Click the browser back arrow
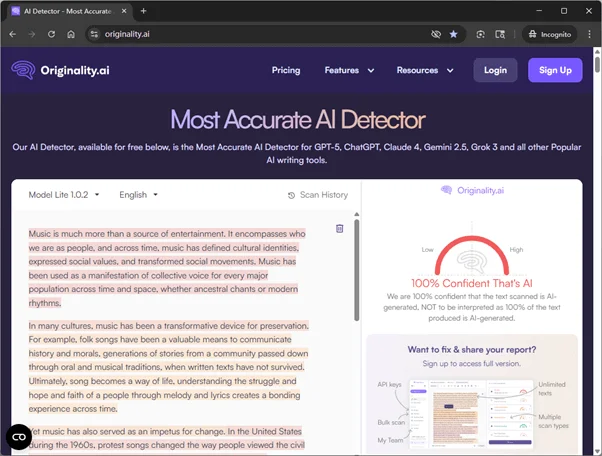The image size is (602, 456). coord(13,34)
